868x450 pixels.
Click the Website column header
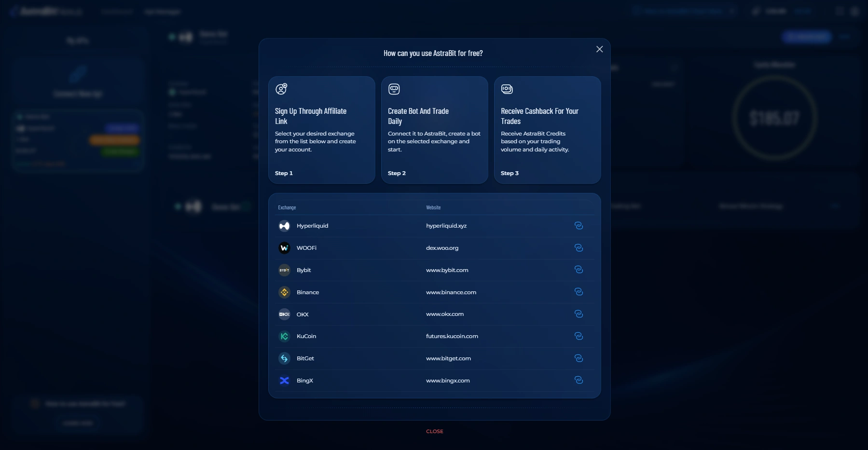pyautogui.click(x=433, y=207)
